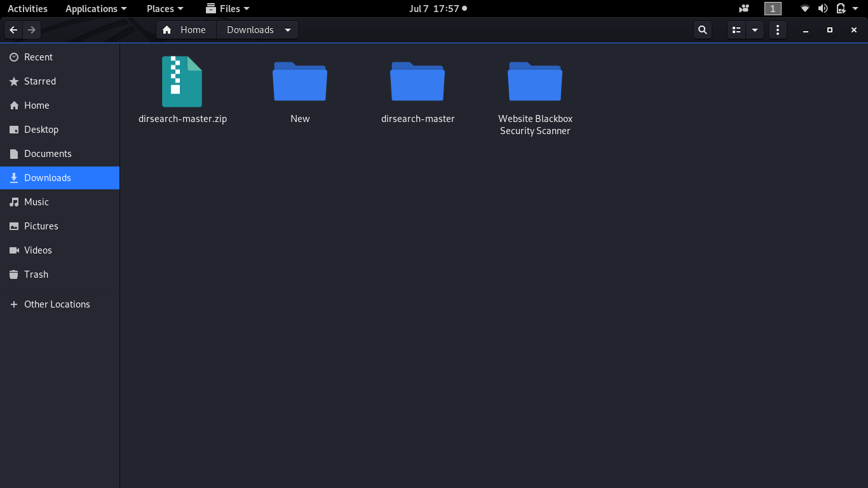Close the Files window
Image resolution: width=868 pixels, height=488 pixels.
pyautogui.click(x=854, y=30)
